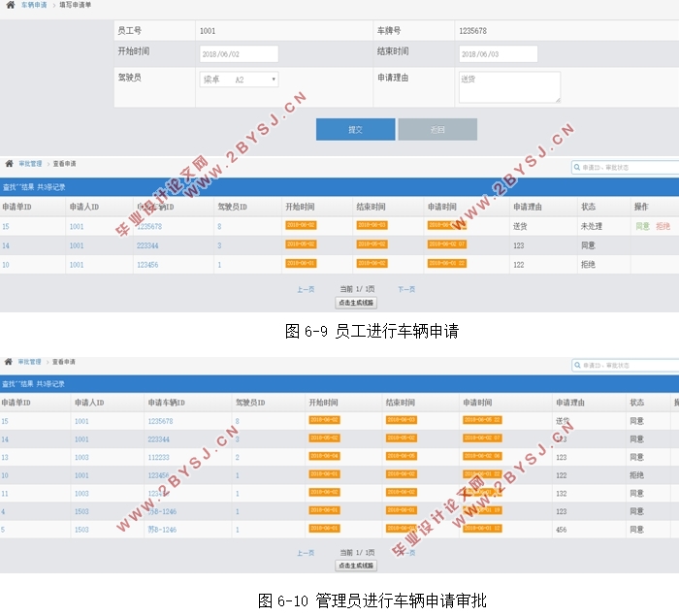
Task: Click 下一页 in the middle table pagination
Action: pos(406,289)
